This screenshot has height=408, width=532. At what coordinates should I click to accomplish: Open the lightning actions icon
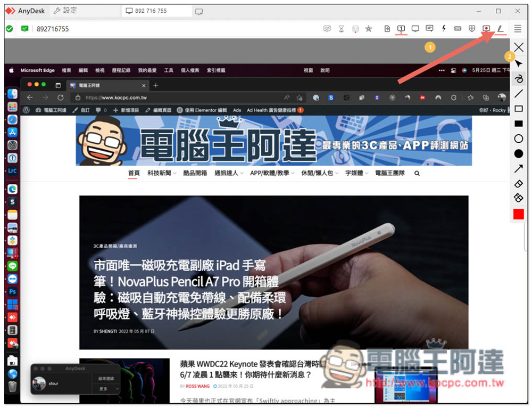444,29
